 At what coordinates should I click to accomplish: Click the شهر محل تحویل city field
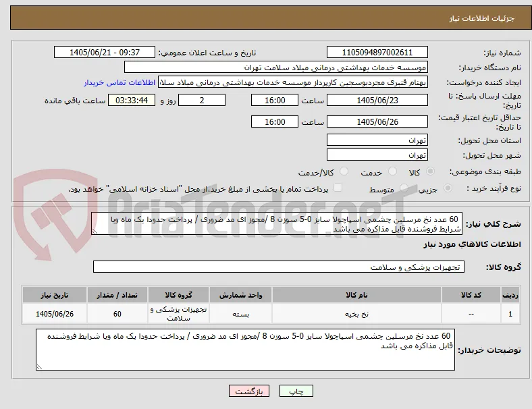tap(377, 155)
